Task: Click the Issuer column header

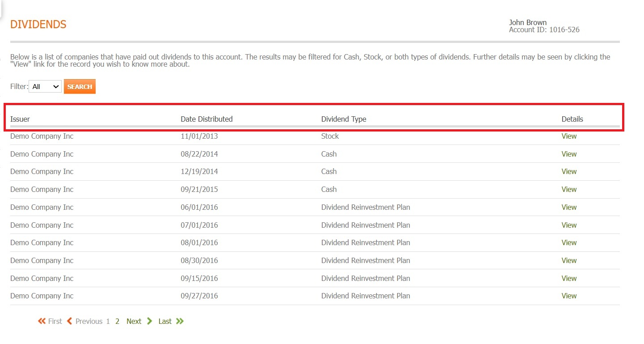Action: click(20, 119)
